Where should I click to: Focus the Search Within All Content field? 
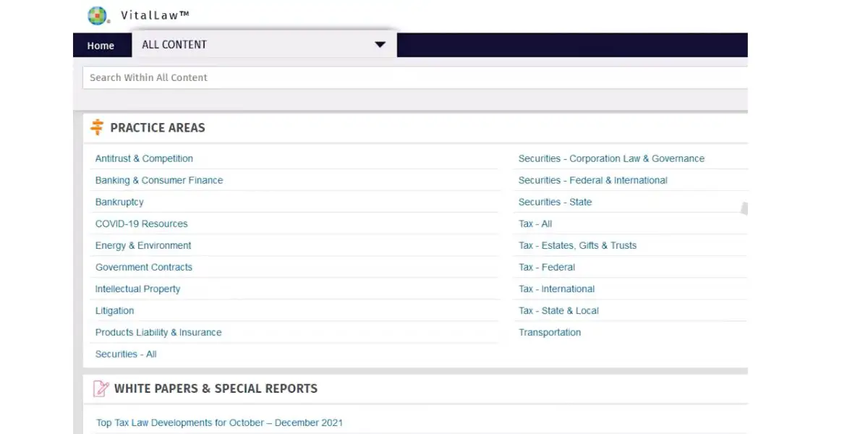click(x=414, y=77)
